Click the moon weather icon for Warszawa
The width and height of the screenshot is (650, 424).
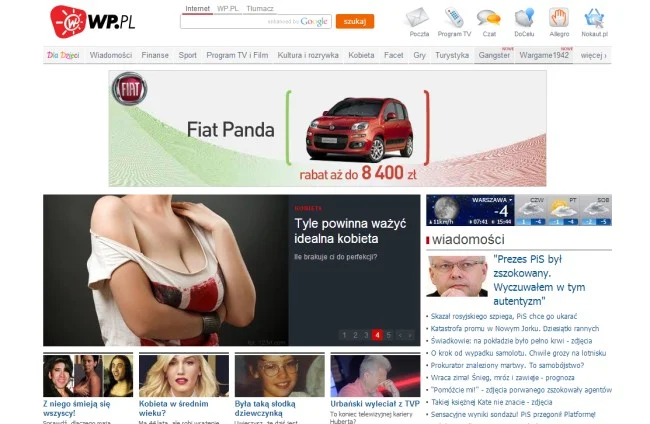point(446,208)
